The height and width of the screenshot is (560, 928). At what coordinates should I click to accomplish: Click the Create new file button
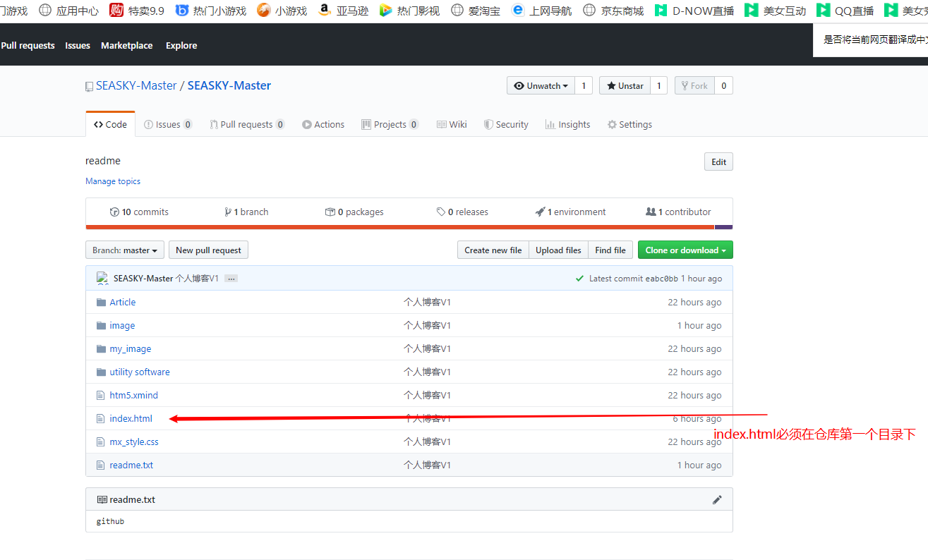coord(493,250)
